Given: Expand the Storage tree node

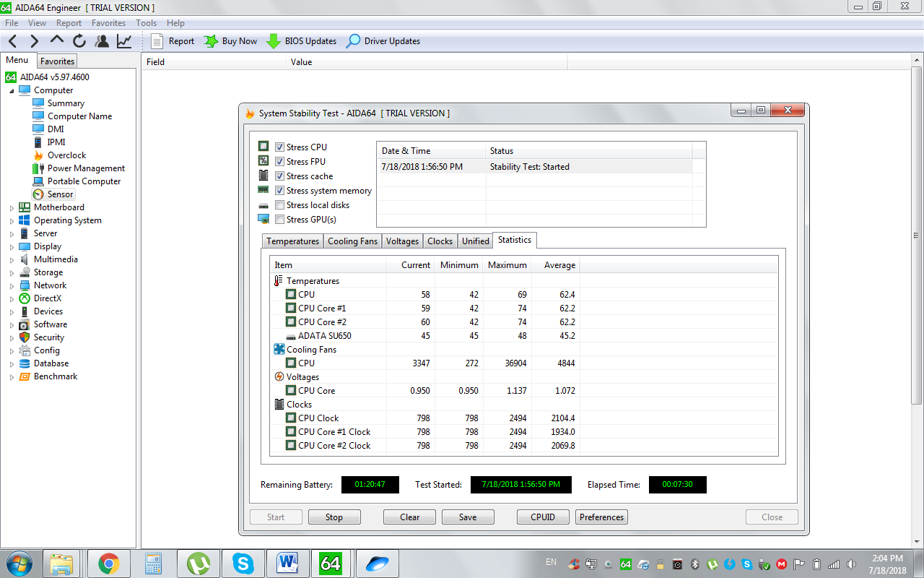Looking at the screenshot, I should pos(12,273).
